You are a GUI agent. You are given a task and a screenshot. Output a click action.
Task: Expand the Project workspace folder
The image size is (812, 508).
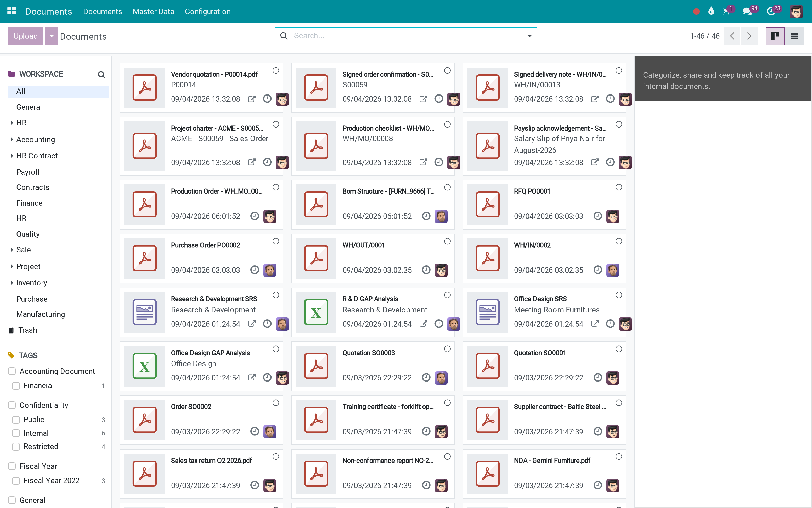(x=12, y=266)
